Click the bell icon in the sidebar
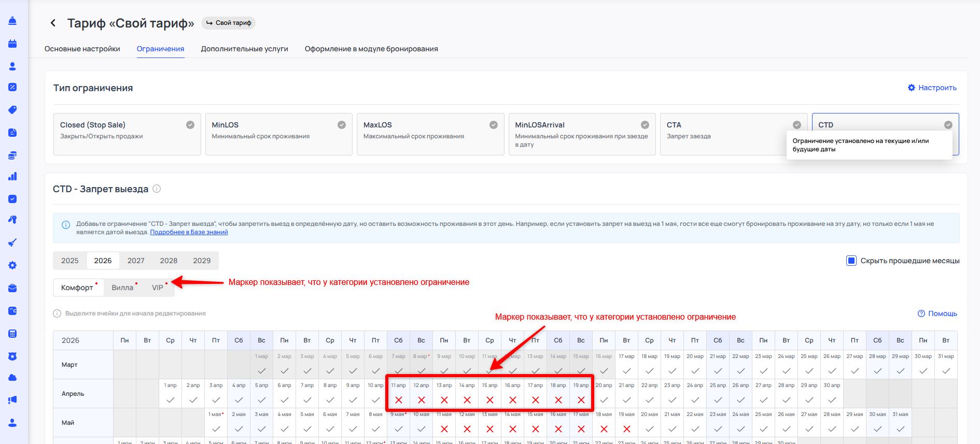Image resolution: width=980 pixels, height=444 pixels. coord(12,21)
